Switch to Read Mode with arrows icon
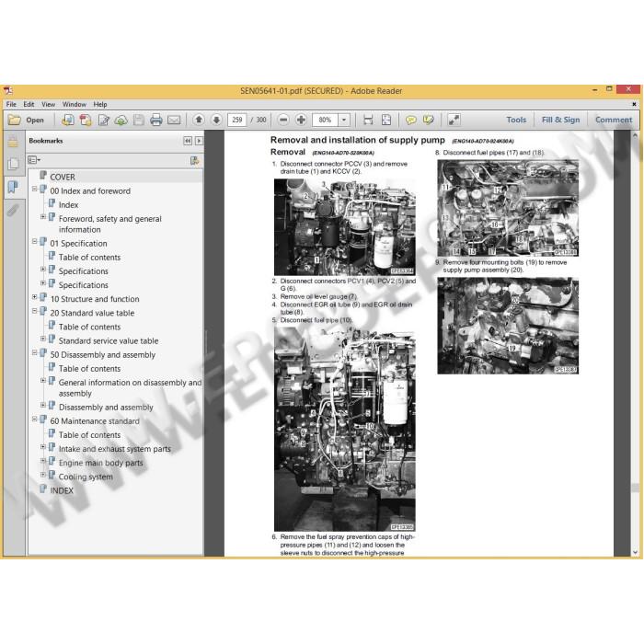 [454, 120]
